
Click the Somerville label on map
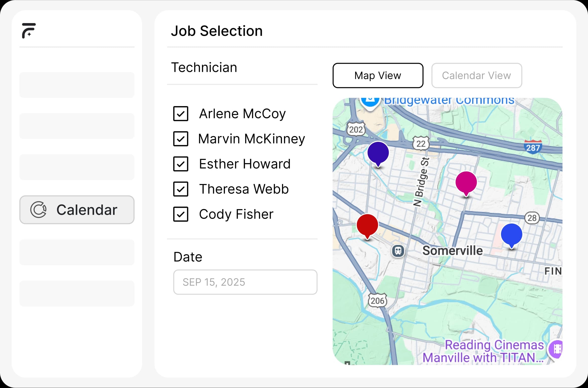click(452, 251)
